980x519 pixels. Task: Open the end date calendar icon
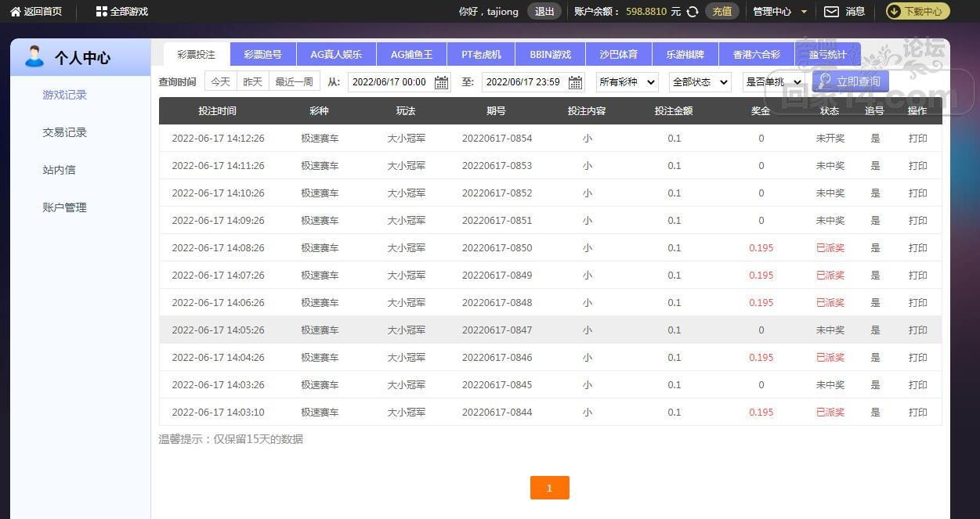coord(575,82)
